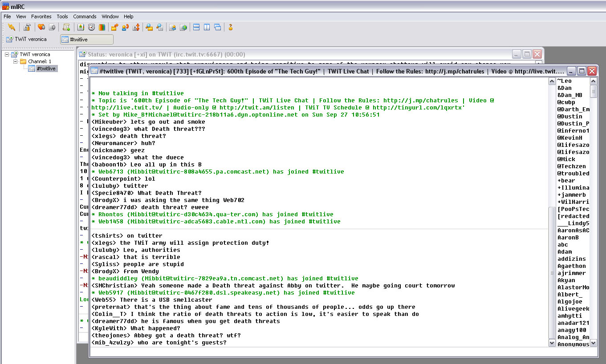
Task: Select #twitlive in the tree sidebar
Action: (x=46, y=69)
